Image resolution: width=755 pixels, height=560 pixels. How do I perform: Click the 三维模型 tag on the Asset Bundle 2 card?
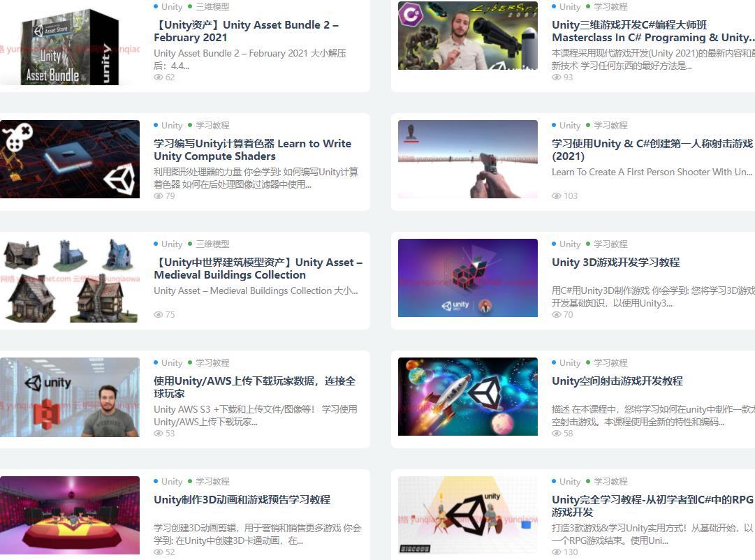(212, 7)
